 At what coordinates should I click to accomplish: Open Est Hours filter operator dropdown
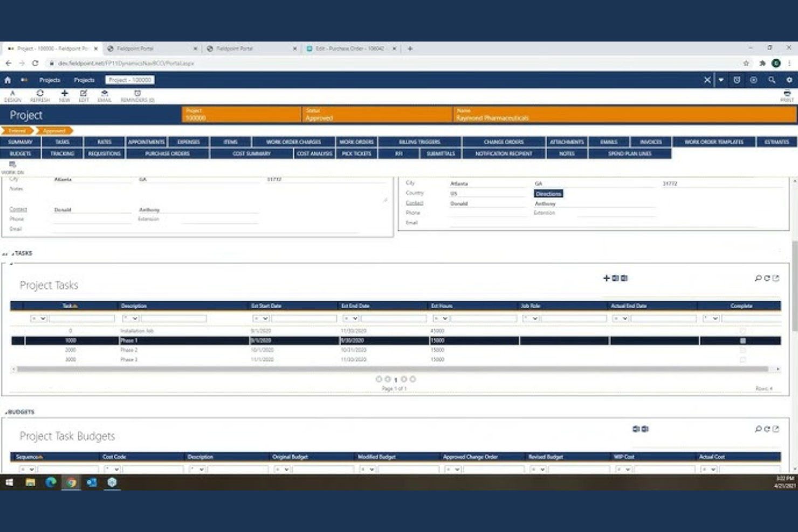[x=441, y=319]
